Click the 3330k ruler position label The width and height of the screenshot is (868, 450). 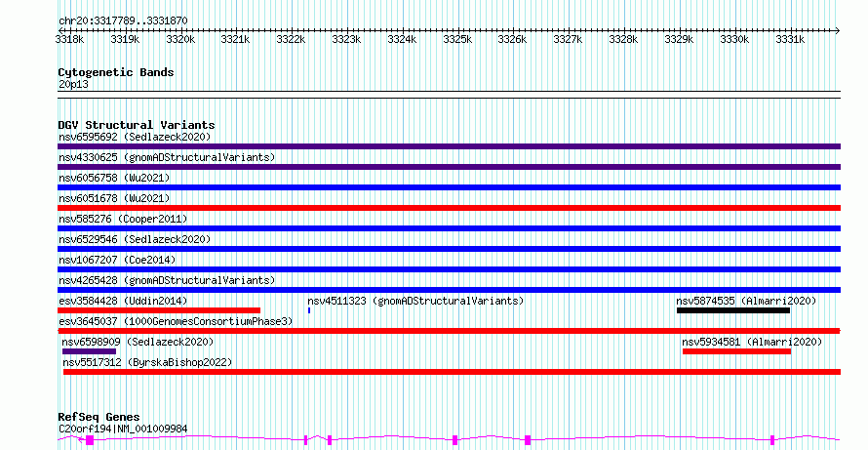tap(734, 39)
